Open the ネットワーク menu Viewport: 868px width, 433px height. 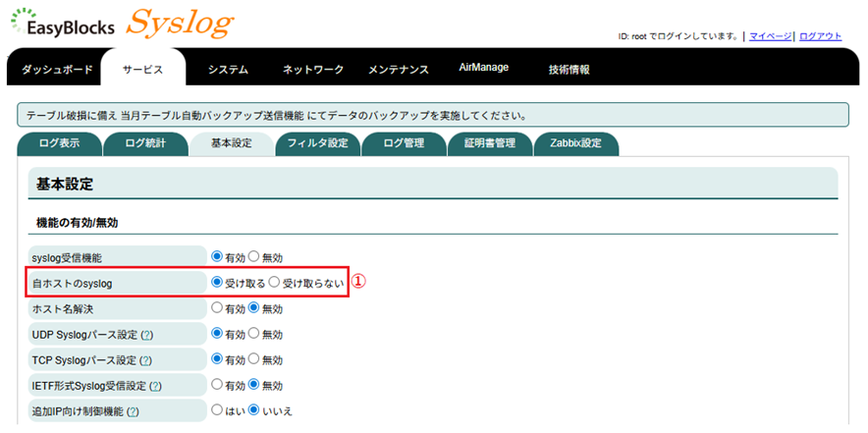(313, 71)
